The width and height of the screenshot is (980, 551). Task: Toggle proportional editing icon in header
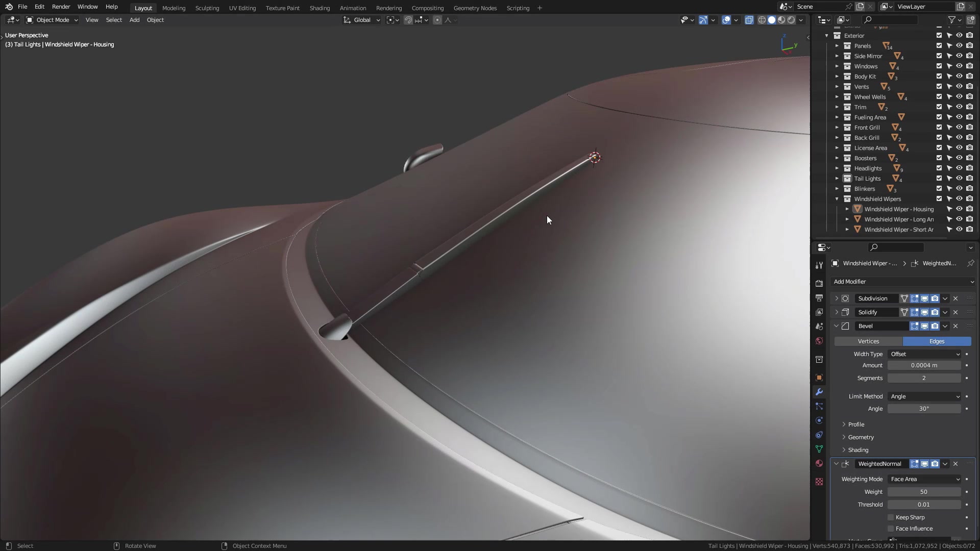[437, 20]
